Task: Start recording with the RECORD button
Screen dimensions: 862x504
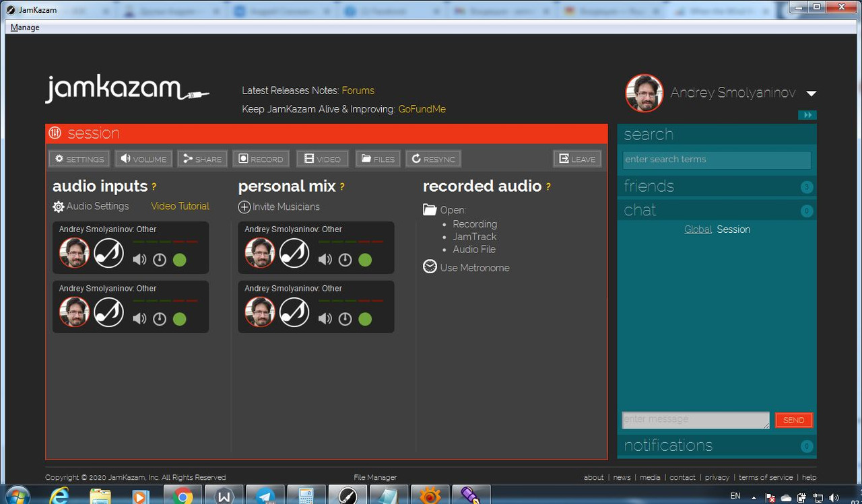Action: [x=261, y=159]
